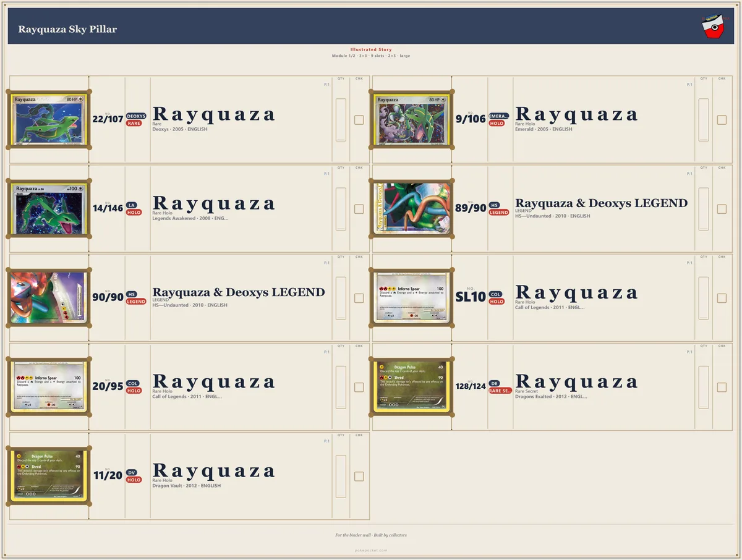Click 'Dragon Vault · 2012 · ENGLISH' set line
742x560 pixels.
click(187, 486)
